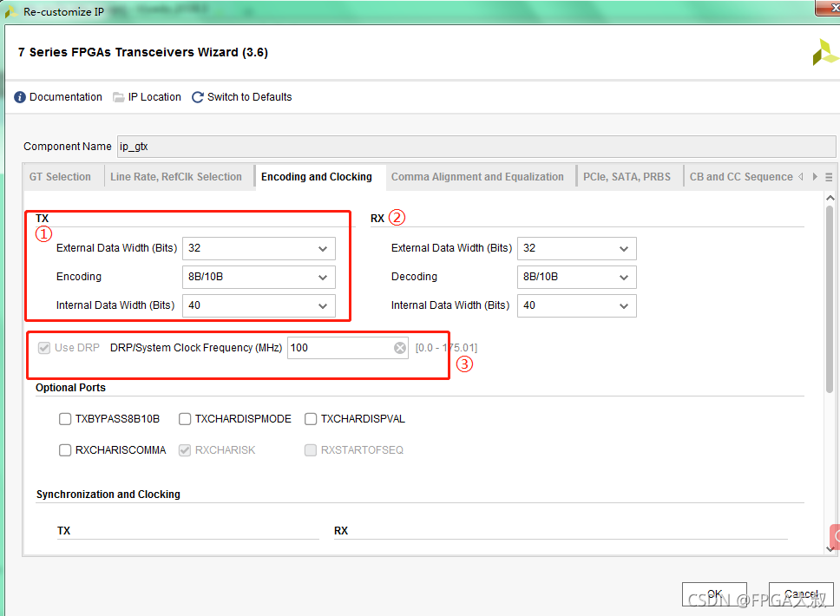The image size is (840, 616).
Task: Click '7 Series FPGAs Transceivers Wizard (3.6)' title
Action: pos(143,53)
